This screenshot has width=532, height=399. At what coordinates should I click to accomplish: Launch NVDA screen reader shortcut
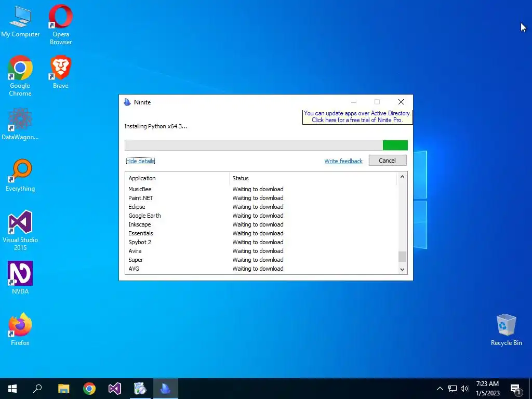20,277
